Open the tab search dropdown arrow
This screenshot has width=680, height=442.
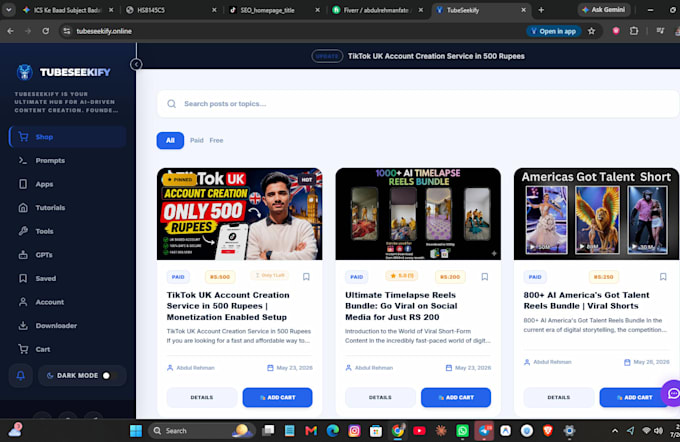click(x=8, y=10)
